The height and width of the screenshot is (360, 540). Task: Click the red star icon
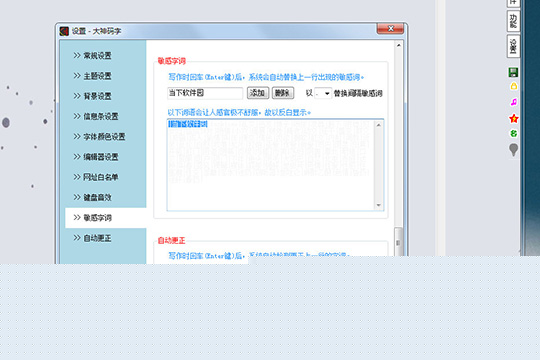513,119
